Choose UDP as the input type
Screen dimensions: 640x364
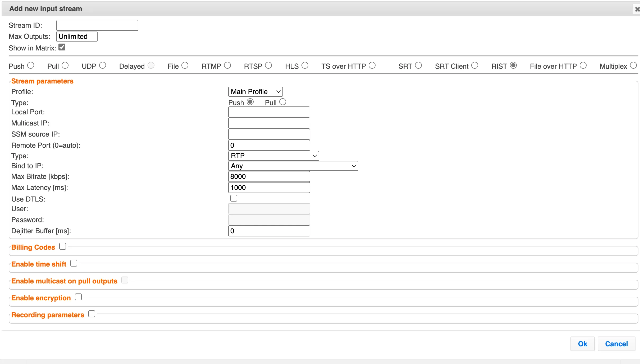pos(103,65)
